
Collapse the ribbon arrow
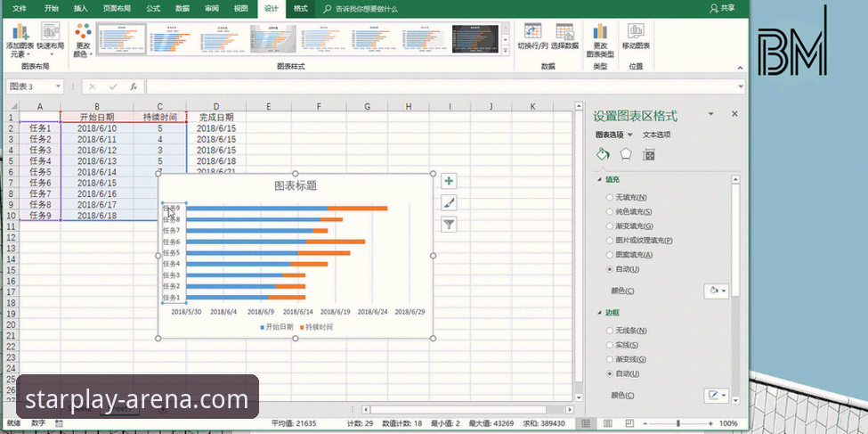click(740, 69)
